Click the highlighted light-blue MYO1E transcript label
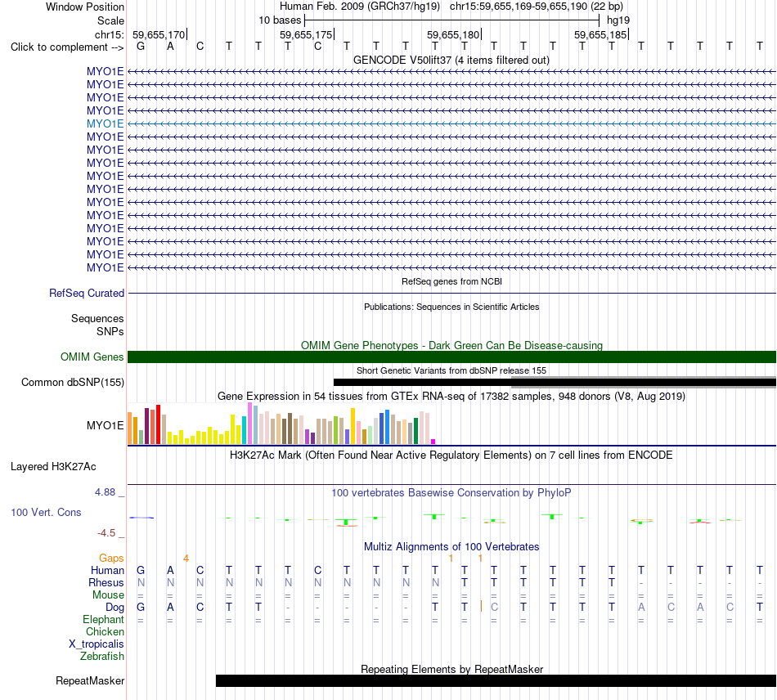 pyautogui.click(x=105, y=123)
